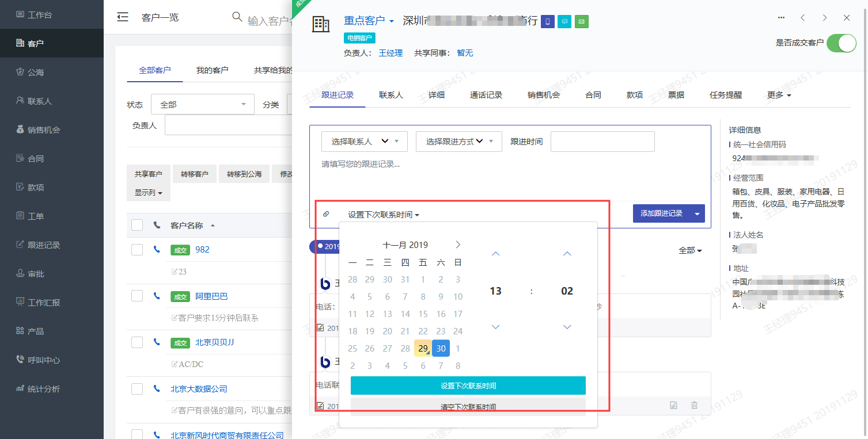868x439 pixels.
Task: Switch to the 通话记录 tab
Action: 486,95
